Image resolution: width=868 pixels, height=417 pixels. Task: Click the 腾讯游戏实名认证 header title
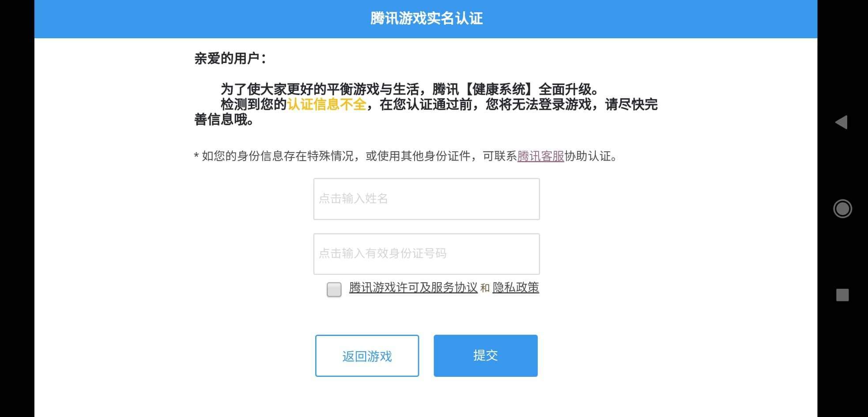[x=426, y=19]
